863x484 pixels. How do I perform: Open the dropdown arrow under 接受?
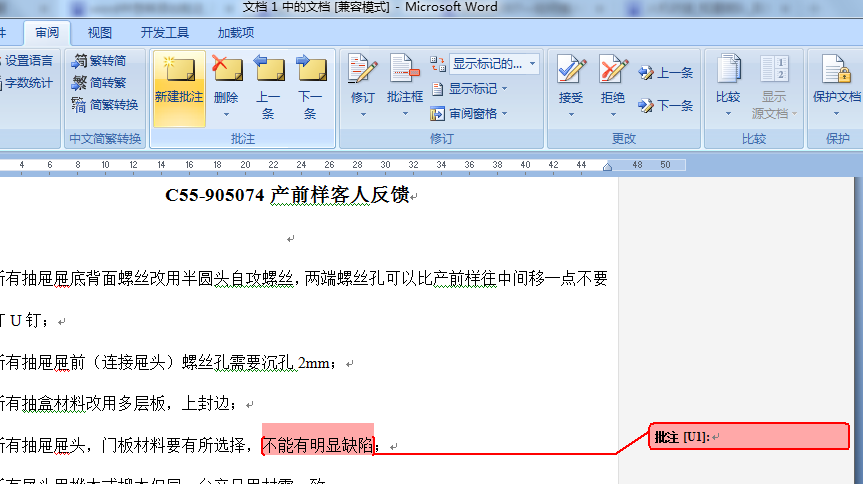571,115
